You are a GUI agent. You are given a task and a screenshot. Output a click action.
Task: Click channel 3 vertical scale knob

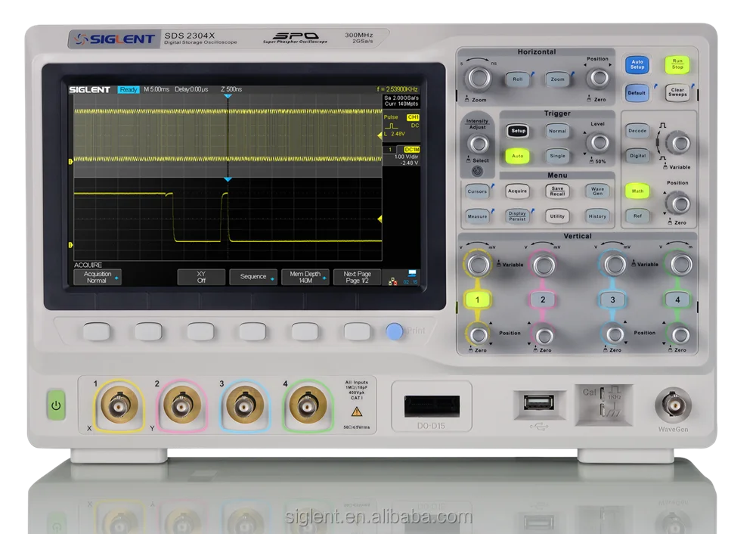[x=614, y=264]
